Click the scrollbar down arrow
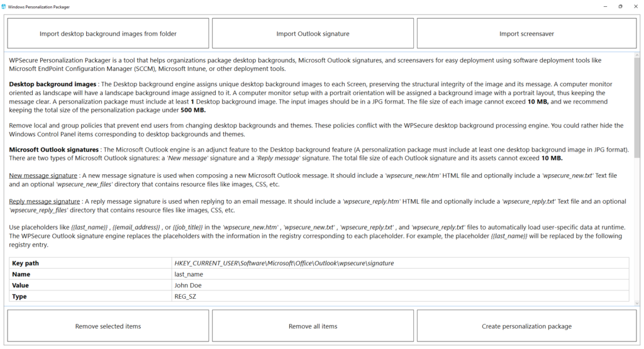644x349 pixels. (x=637, y=303)
